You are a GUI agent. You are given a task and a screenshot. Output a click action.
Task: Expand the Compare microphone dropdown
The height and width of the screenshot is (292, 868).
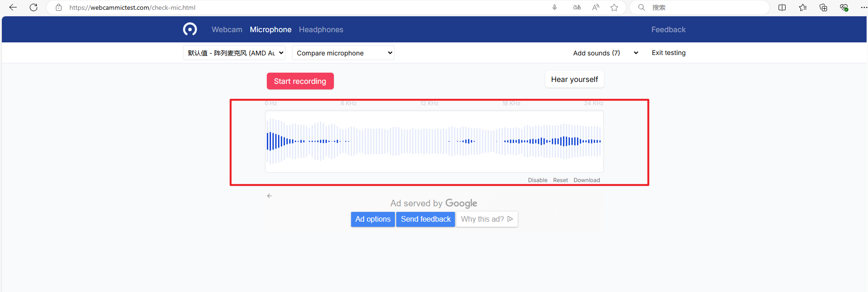pyautogui.click(x=343, y=53)
